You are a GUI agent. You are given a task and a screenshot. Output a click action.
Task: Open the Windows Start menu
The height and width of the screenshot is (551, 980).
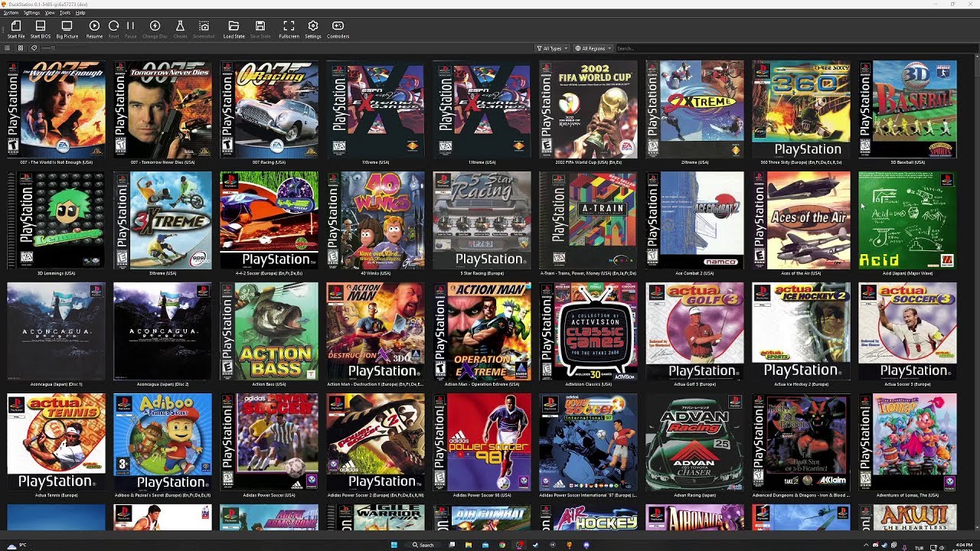395,545
